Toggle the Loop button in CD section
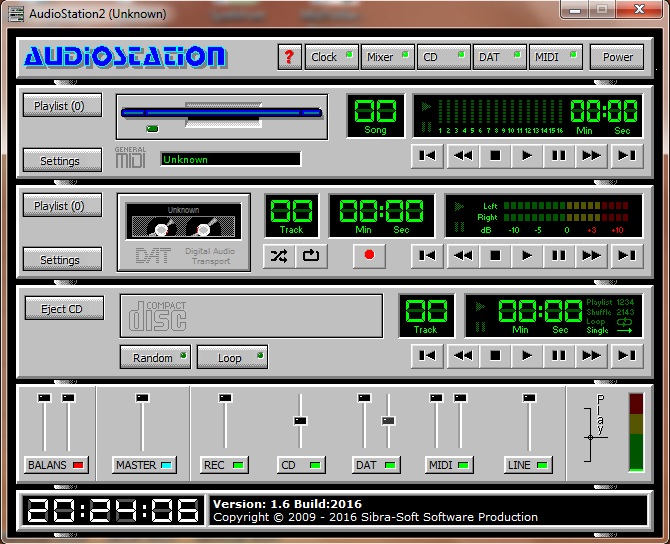This screenshot has height=544, width=670. click(x=232, y=357)
